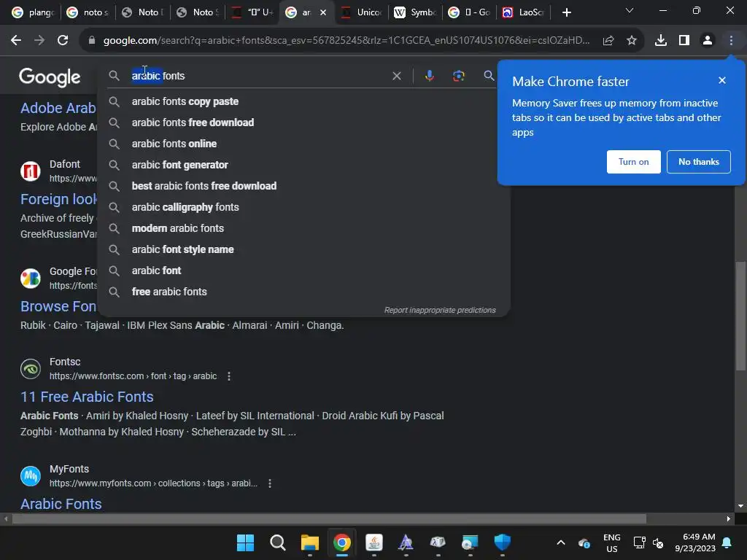The width and height of the screenshot is (747, 560).
Task: Turn on Memory Saver
Action: pos(634,162)
